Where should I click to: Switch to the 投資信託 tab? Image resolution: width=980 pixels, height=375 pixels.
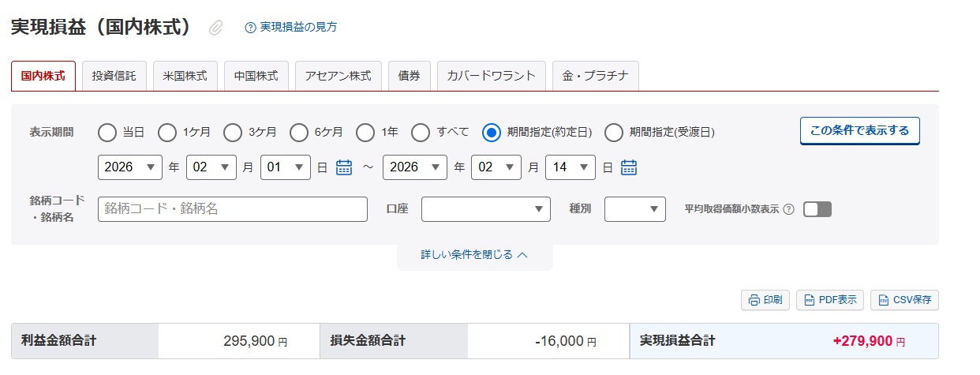pyautogui.click(x=114, y=77)
